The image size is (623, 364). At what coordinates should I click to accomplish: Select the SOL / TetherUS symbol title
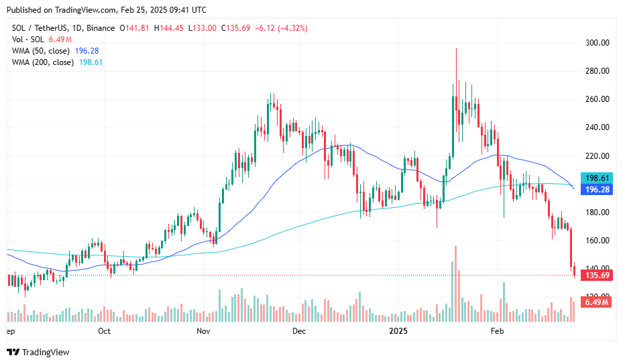(40, 27)
